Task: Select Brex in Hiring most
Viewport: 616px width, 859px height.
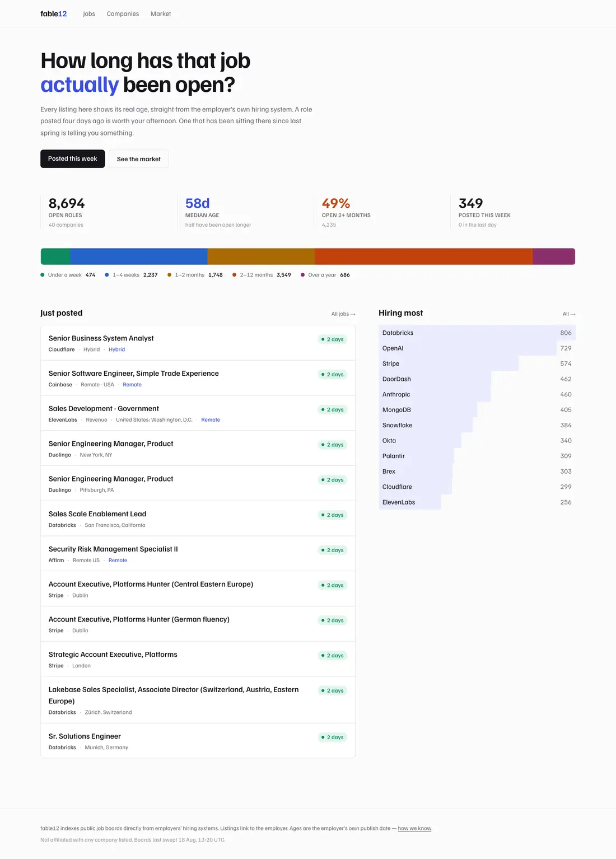Action: tap(477, 471)
